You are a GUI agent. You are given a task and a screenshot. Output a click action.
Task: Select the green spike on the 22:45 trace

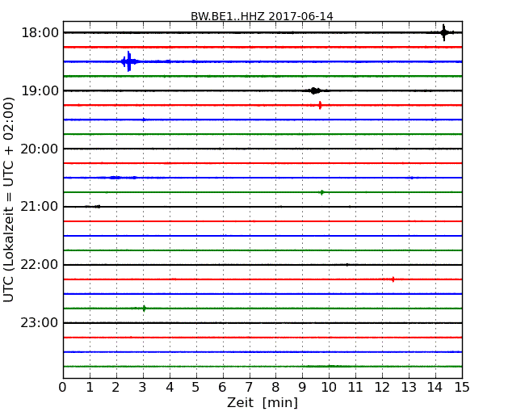coord(144,308)
